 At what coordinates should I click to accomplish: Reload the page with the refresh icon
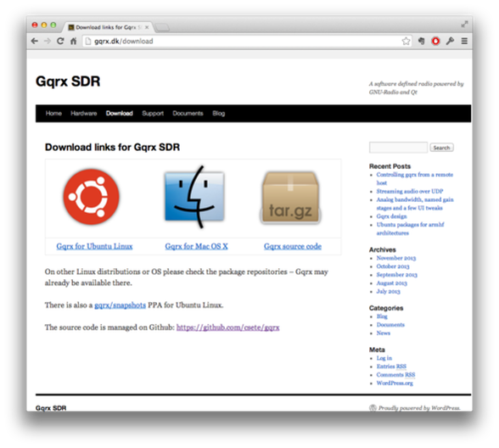click(x=60, y=41)
